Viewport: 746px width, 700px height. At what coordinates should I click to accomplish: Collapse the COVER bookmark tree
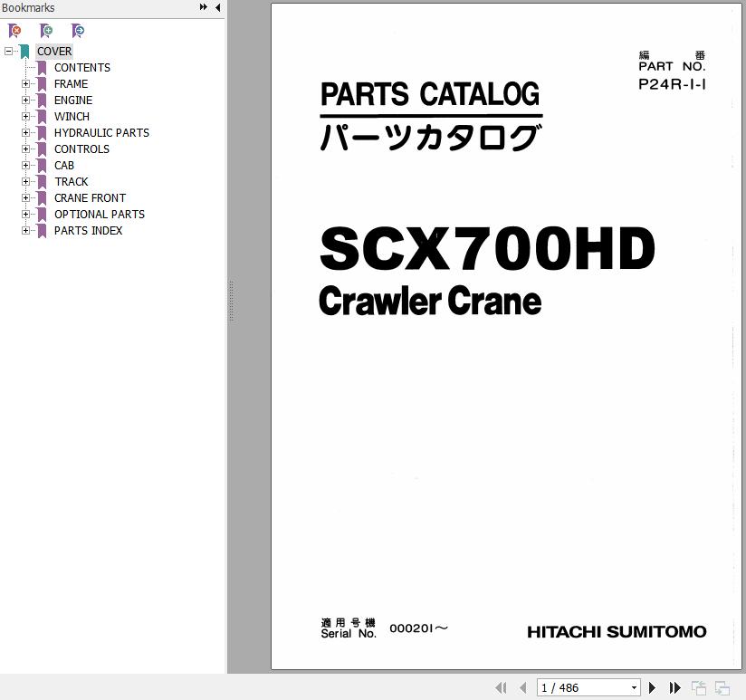point(8,51)
